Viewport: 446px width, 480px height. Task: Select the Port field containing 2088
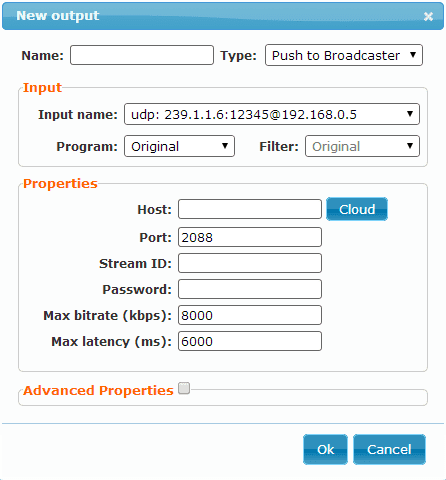250,237
